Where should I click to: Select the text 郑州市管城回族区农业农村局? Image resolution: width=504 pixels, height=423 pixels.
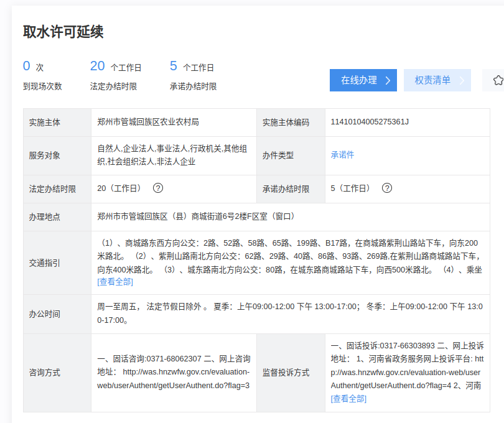tap(148, 122)
